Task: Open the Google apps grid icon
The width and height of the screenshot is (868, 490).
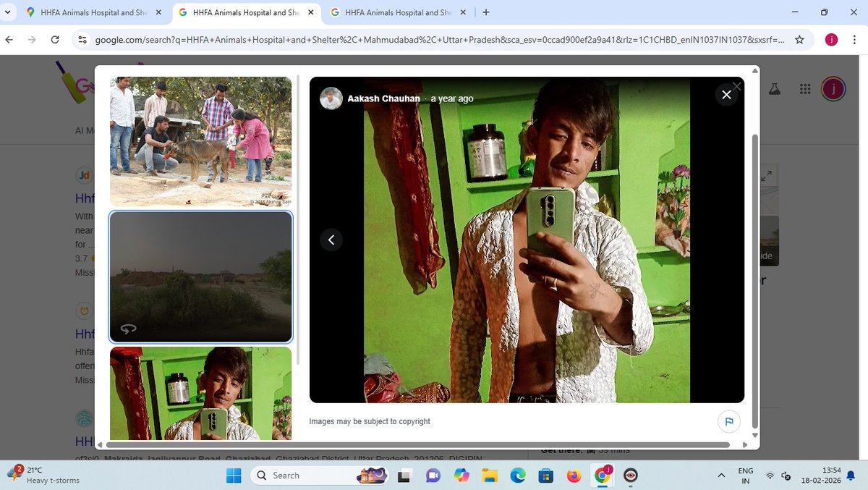Action: tap(805, 89)
